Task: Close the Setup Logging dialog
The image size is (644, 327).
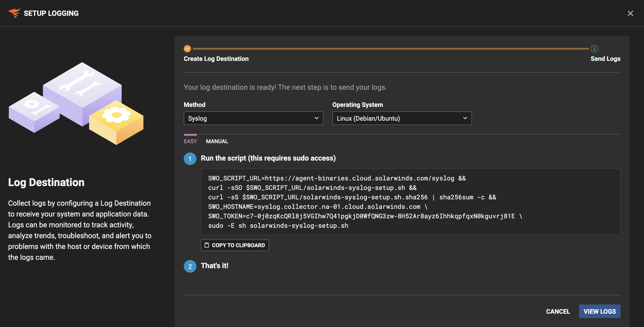Action: coord(630,13)
